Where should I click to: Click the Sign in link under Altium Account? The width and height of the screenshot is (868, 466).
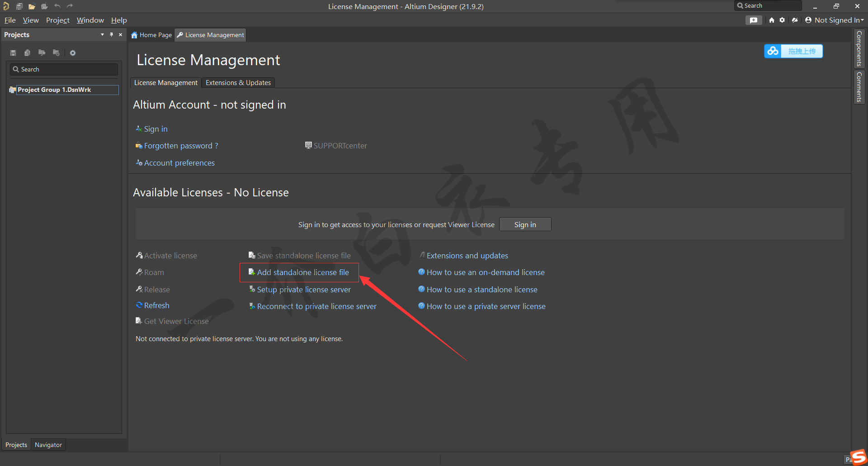click(x=156, y=129)
